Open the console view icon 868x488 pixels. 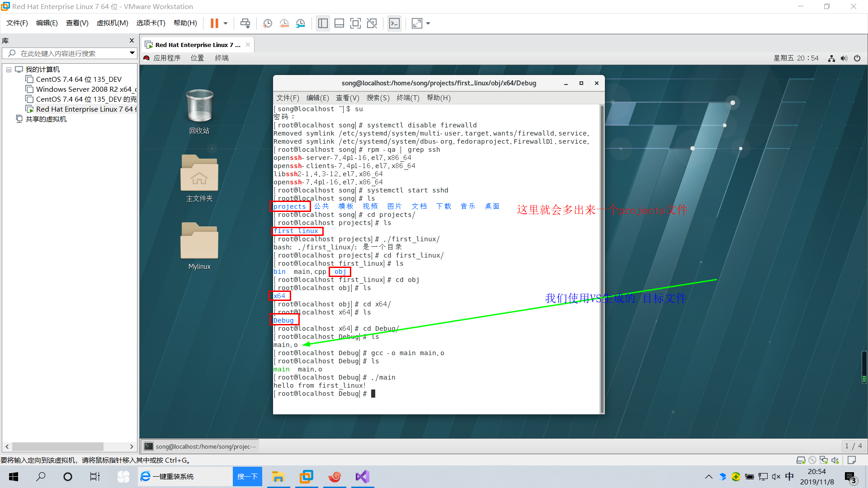coord(394,23)
